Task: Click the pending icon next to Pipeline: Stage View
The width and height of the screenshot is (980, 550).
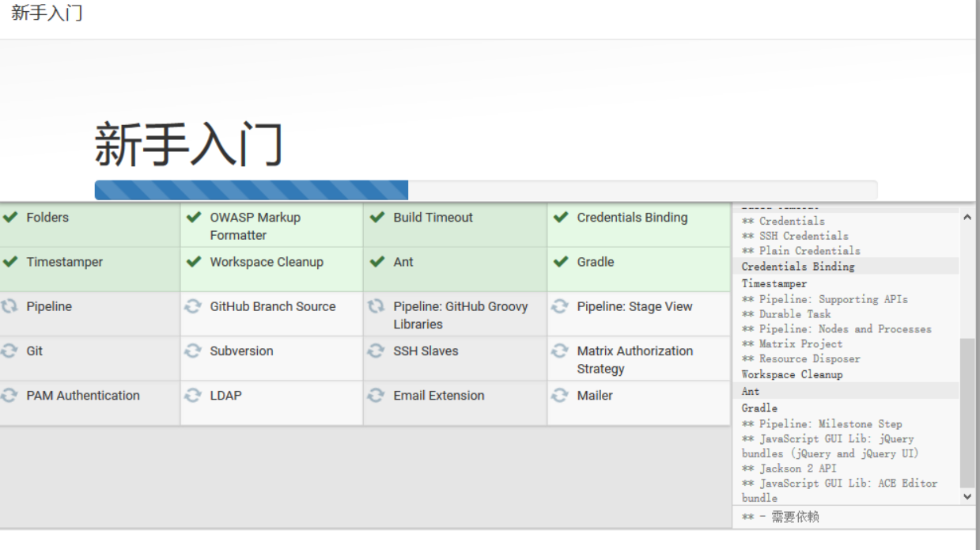Action: 560,306
